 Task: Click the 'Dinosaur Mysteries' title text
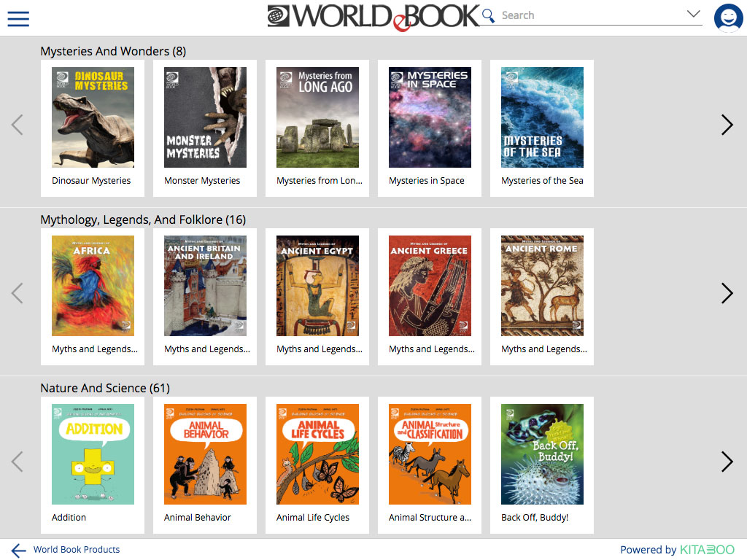point(91,181)
